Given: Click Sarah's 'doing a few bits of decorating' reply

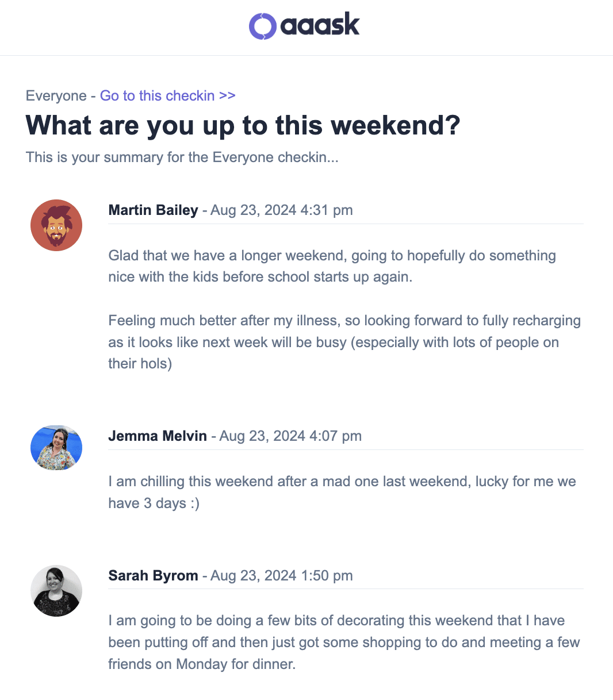Looking at the screenshot, I should coord(344,642).
